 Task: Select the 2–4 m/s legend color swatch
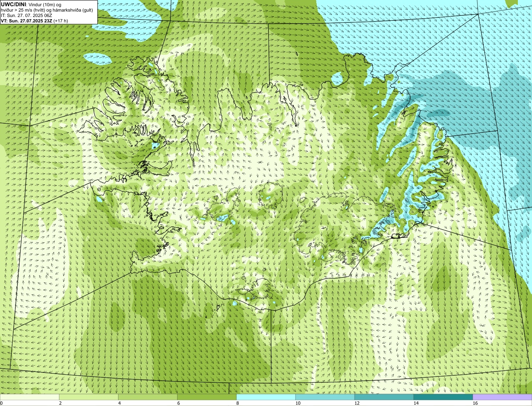tap(89, 397)
